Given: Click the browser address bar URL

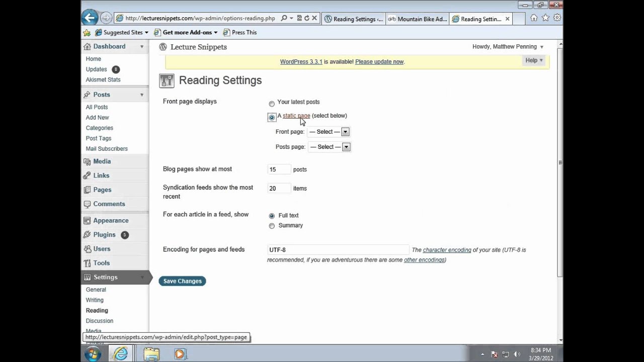Looking at the screenshot, I should 200,19.
